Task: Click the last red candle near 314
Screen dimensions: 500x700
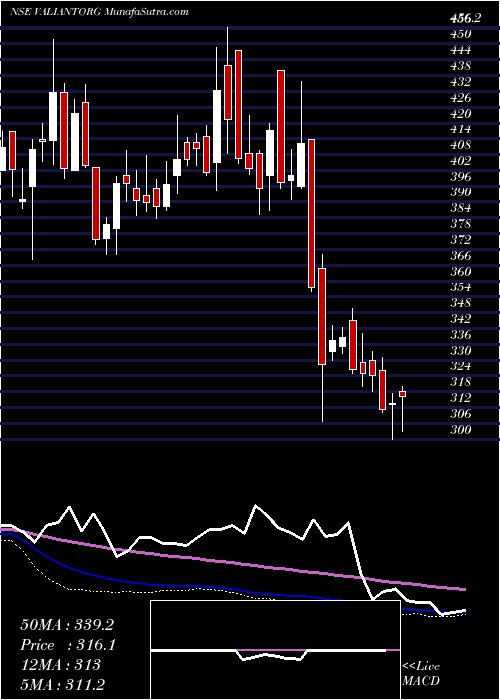Action: [402, 394]
